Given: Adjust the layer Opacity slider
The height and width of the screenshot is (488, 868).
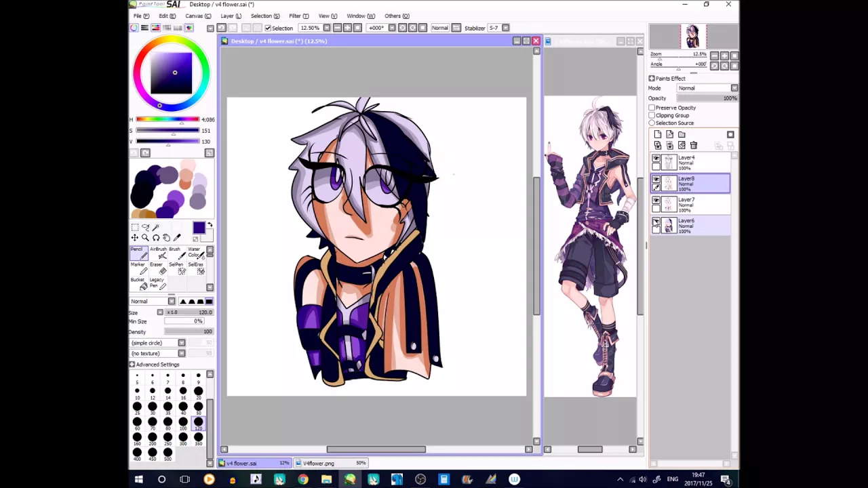Looking at the screenshot, I should (707, 98).
